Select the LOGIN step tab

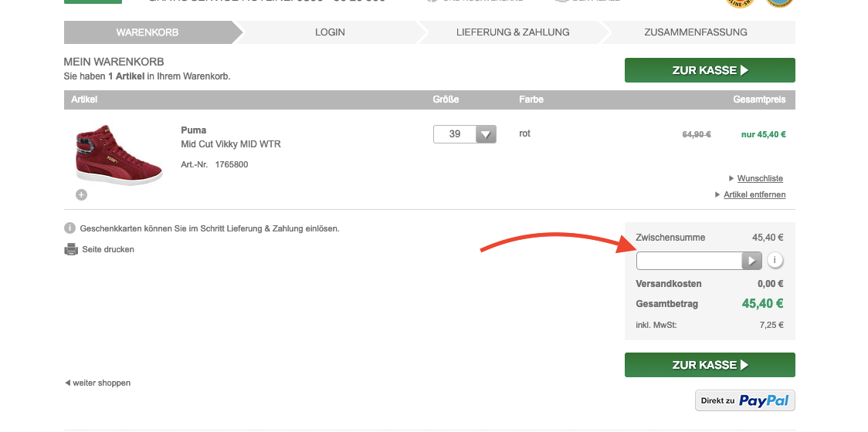330,32
